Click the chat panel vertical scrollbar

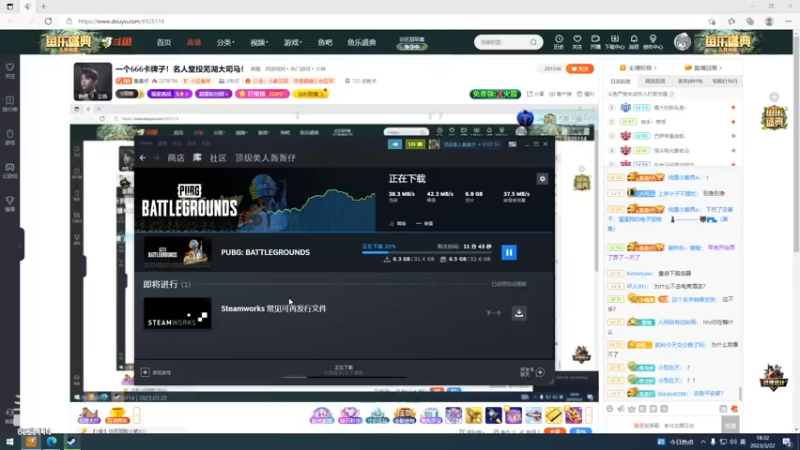point(741,394)
